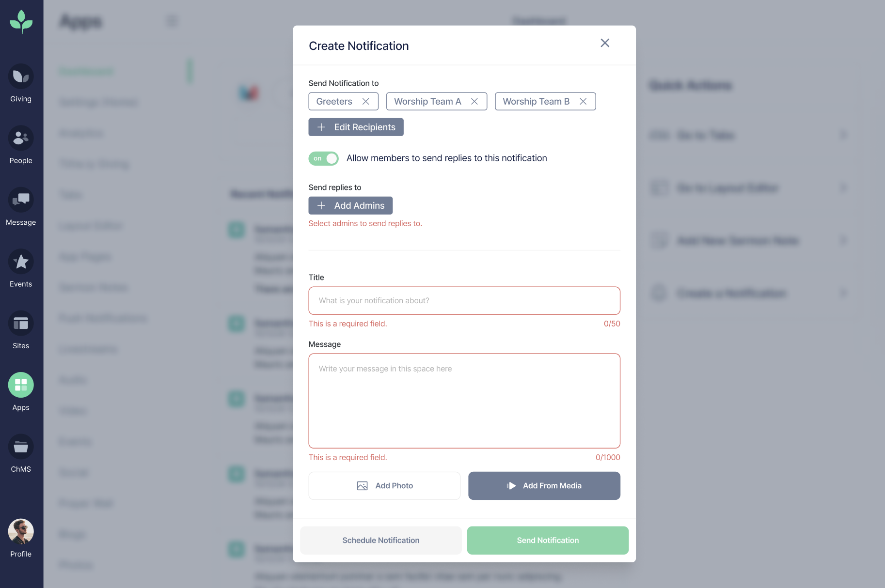Remove the Greeters recipient tag

pyautogui.click(x=366, y=101)
